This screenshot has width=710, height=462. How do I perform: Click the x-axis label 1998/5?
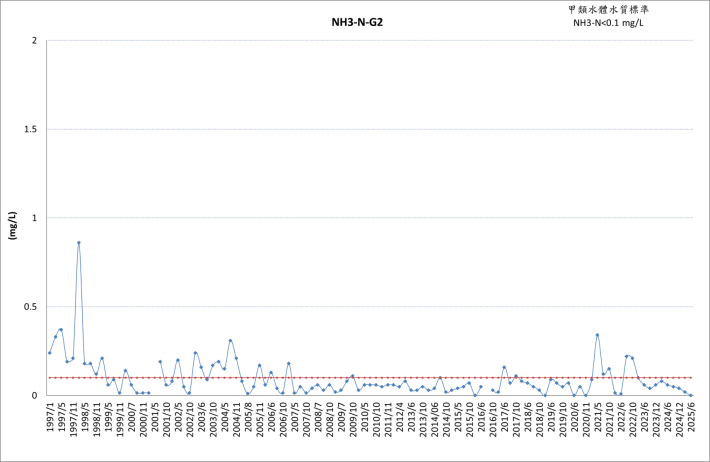(x=85, y=418)
